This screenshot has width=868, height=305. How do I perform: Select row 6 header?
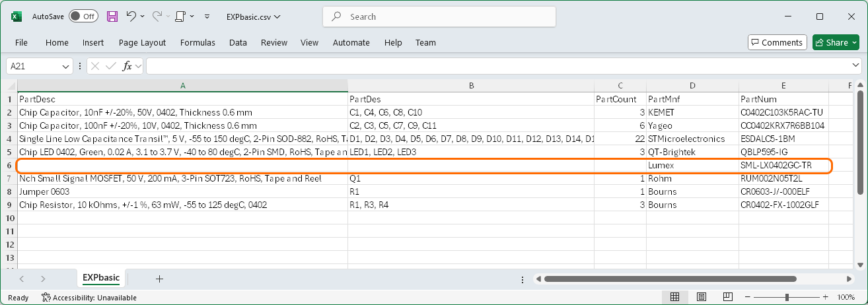tap(9, 165)
